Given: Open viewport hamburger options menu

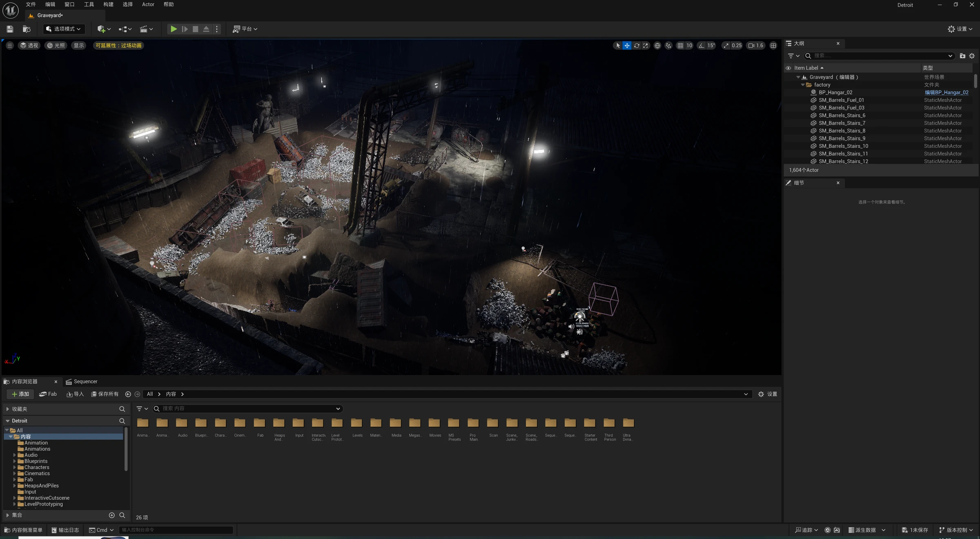Looking at the screenshot, I should [x=9, y=45].
